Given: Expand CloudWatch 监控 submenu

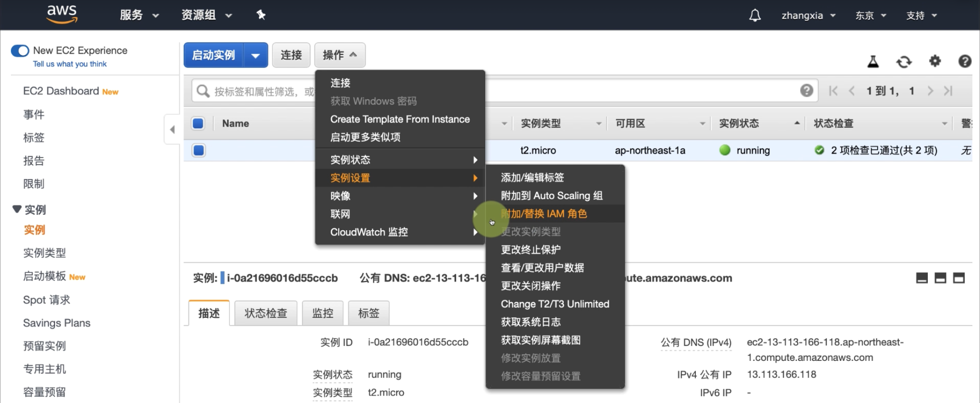Looking at the screenshot, I should pyautogui.click(x=401, y=232).
